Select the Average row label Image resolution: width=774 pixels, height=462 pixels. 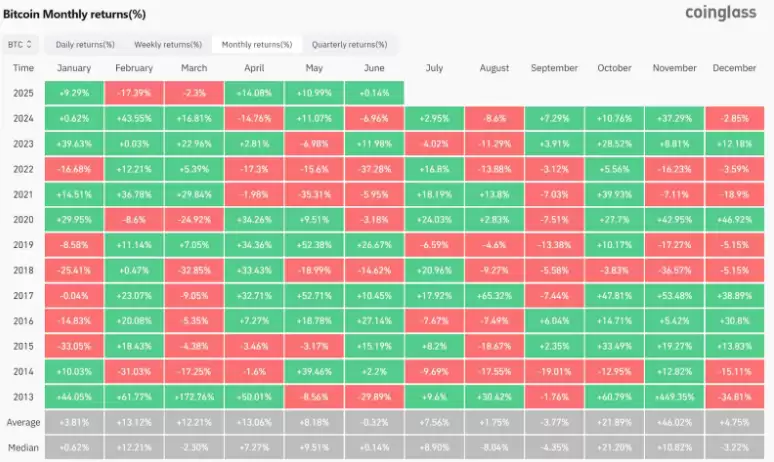(x=24, y=421)
